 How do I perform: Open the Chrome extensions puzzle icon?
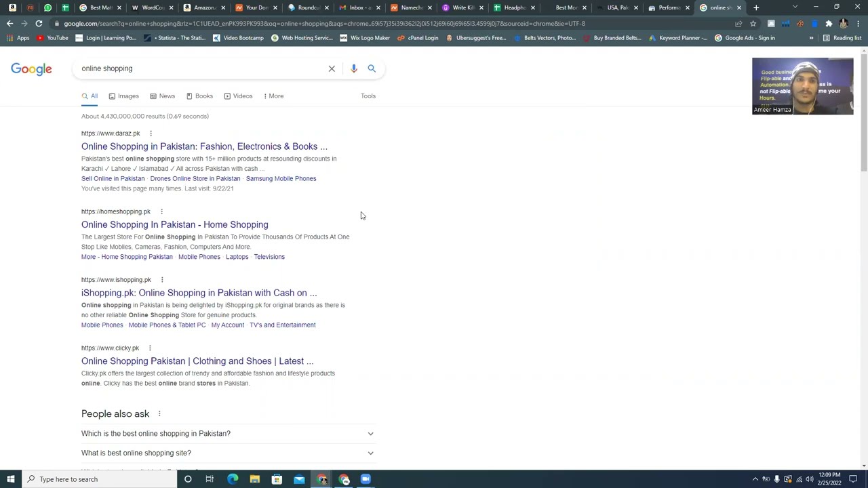point(829,23)
